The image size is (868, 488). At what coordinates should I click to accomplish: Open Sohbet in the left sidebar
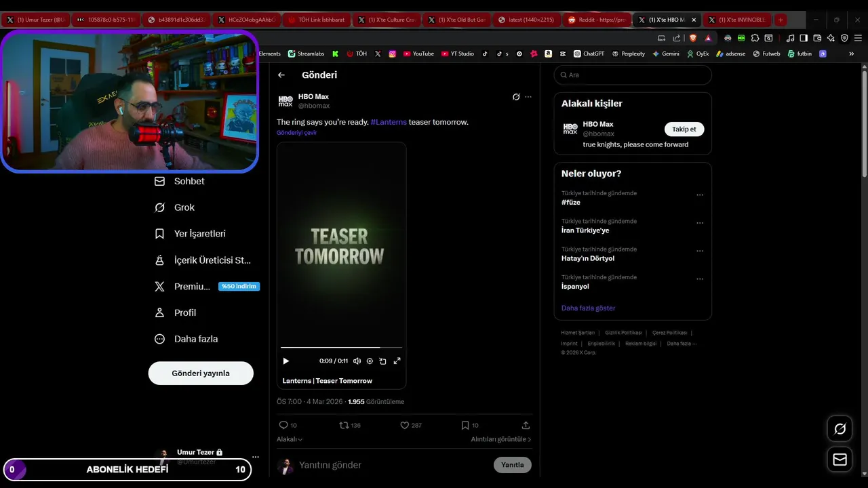[180, 181]
